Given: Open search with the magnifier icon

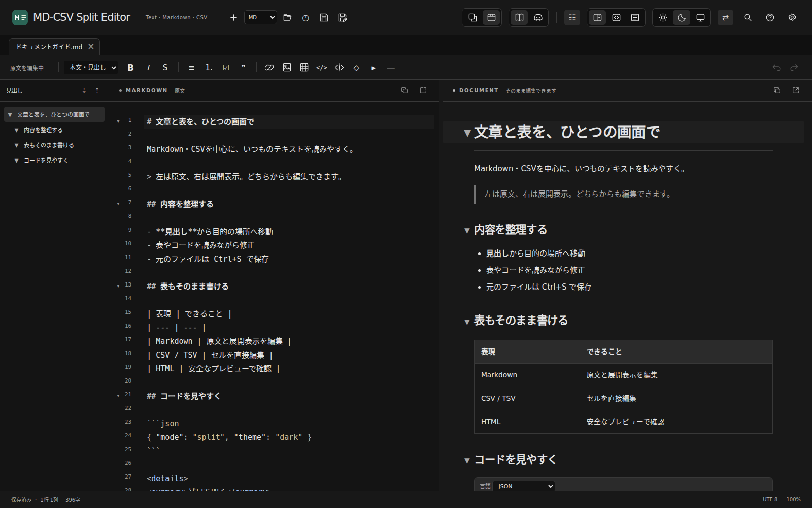Looking at the screenshot, I should point(748,17).
